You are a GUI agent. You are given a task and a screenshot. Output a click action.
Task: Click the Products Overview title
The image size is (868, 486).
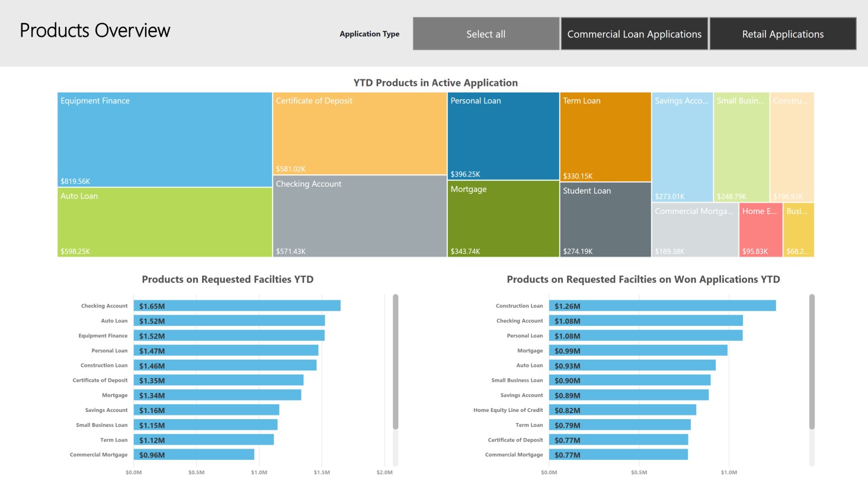click(x=95, y=30)
